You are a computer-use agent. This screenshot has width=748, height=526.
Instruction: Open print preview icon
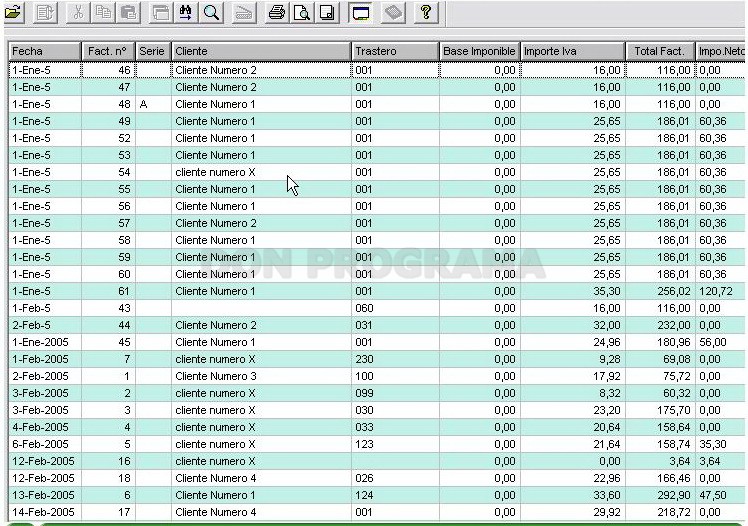(x=302, y=12)
